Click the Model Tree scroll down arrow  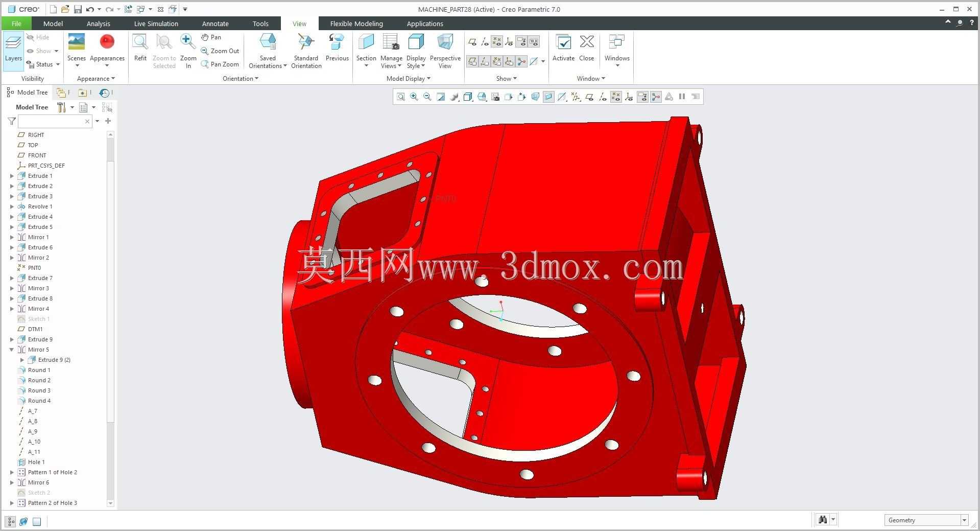point(110,503)
